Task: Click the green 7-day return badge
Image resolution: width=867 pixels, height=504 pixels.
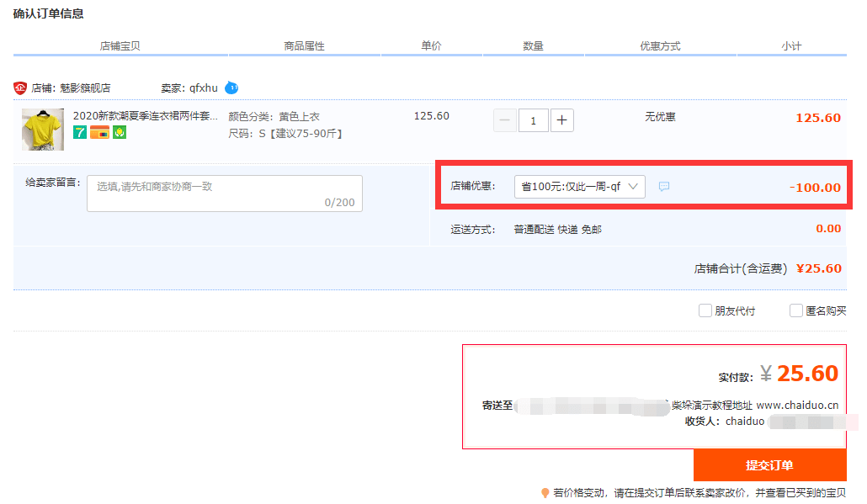Action: click(80, 132)
